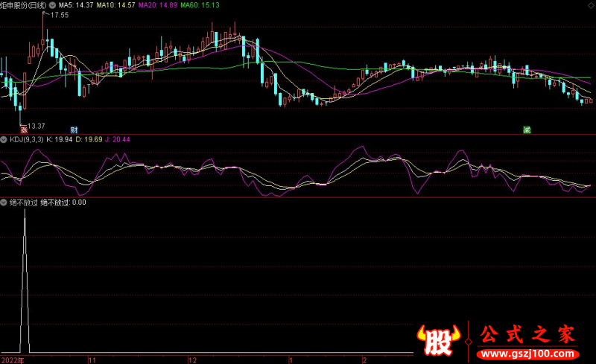Click the 13.37 low price label
Image resolution: width=596 pixels, height=364 pixels.
36,125
